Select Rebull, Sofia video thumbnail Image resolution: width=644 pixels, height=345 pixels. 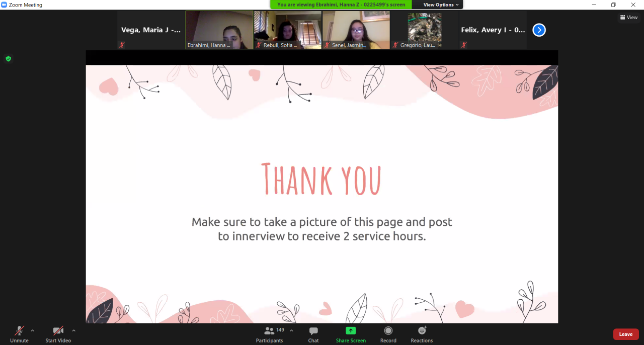[288, 30]
